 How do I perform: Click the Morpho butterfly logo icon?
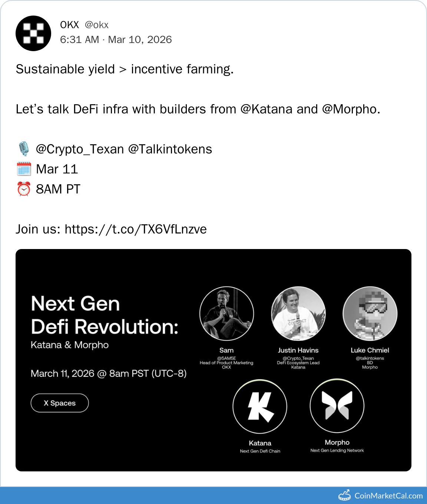(337, 406)
